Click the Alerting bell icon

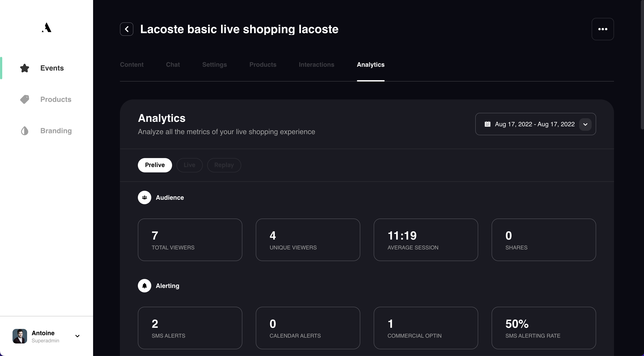click(x=145, y=286)
